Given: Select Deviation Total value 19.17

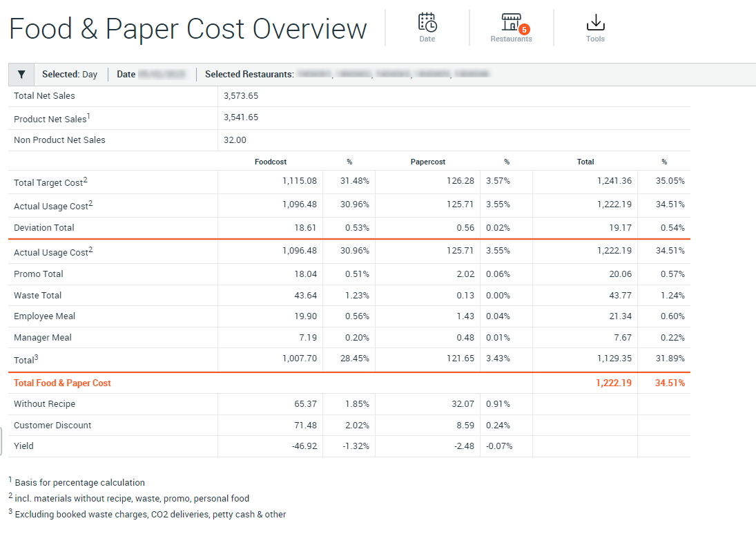Looking at the screenshot, I should click(x=620, y=228).
